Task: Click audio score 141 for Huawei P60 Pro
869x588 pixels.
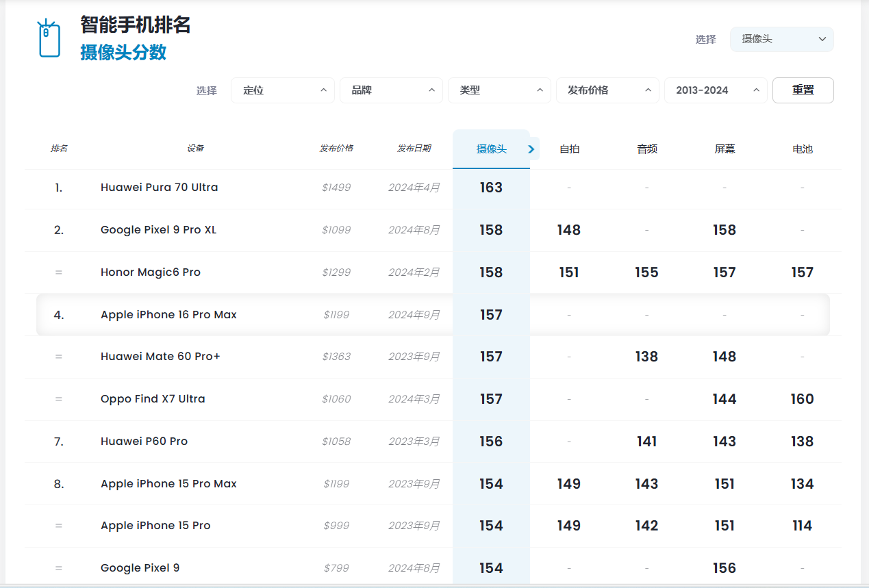Action: [646, 442]
